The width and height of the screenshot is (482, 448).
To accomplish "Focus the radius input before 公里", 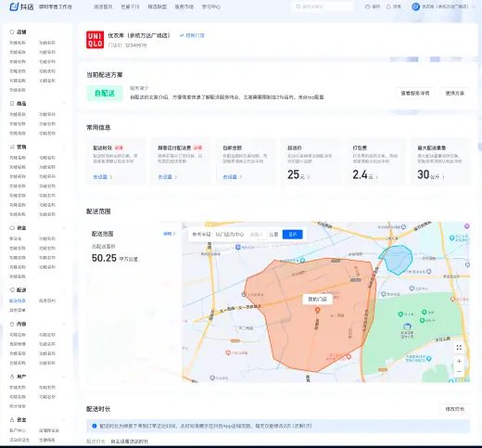I will click(x=258, y=235).
